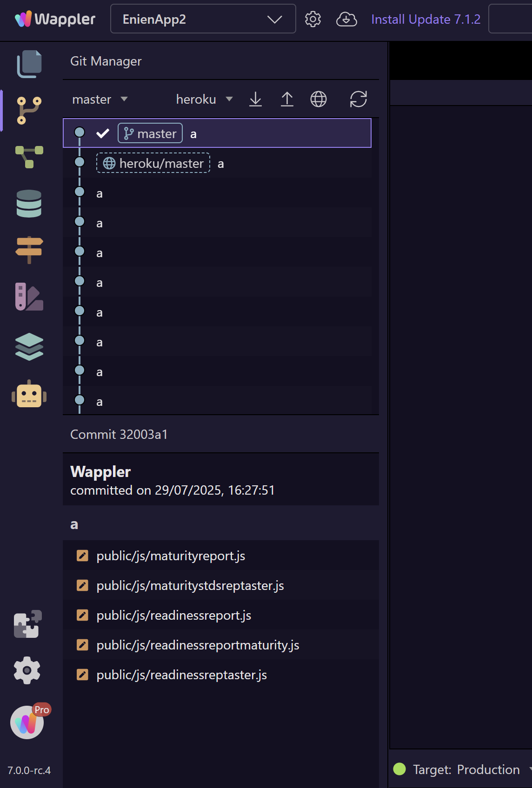Open changed file public/js/readinessreptaster.js
The height and width of the screenshot is (788, 532).
pyautogui.click(x=181, y=675)
